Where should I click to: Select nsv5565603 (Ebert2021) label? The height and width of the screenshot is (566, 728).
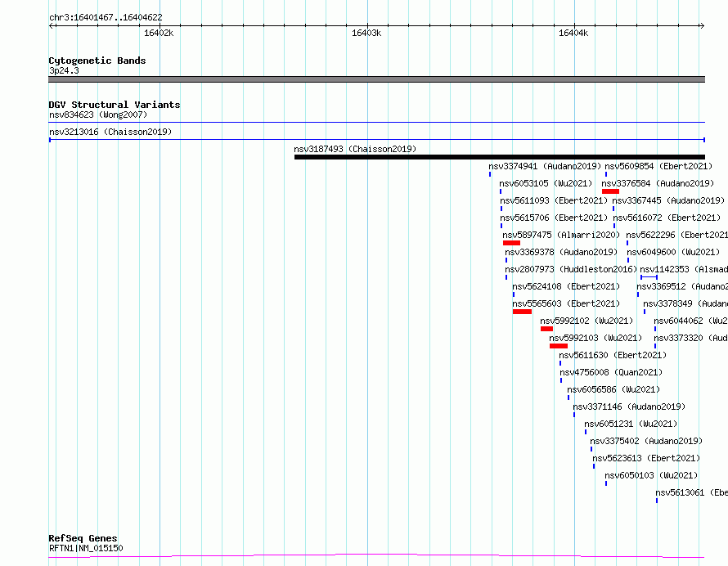tap(566, 303)
